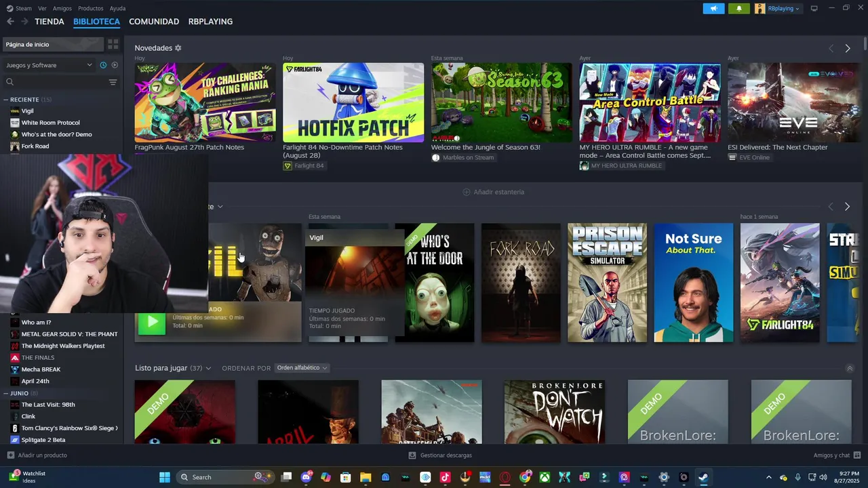The width and height of the screenshot is (868, 488).
Task: Click the green Play button for Vigil
Action: point(152,323)
